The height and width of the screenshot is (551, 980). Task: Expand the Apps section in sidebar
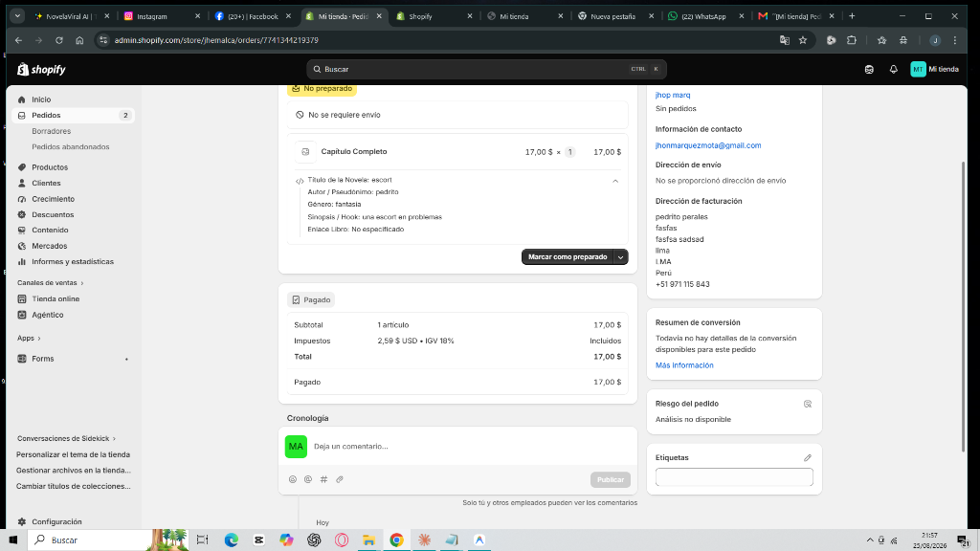tap(29, 338)
